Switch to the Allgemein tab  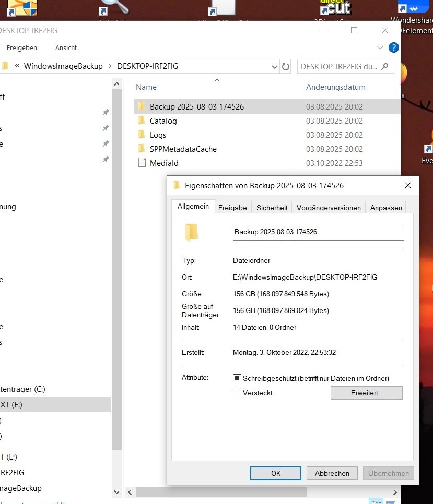pos(193,207)
